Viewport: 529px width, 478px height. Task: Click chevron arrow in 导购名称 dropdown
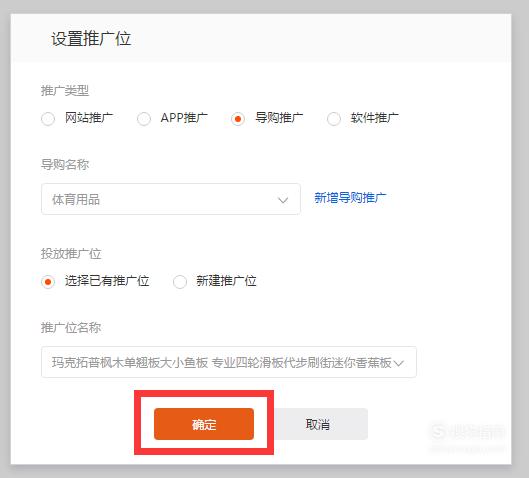(283, 200)
